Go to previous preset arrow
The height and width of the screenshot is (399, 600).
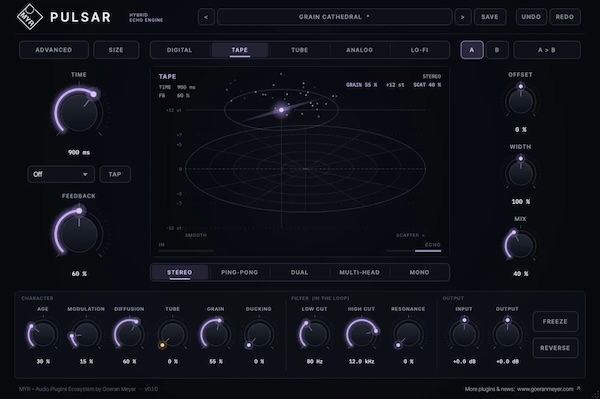[x=206, y=17]
